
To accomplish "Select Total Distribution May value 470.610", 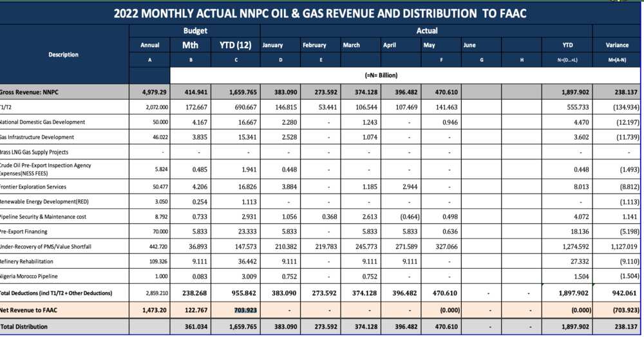I will pos(446,327).
